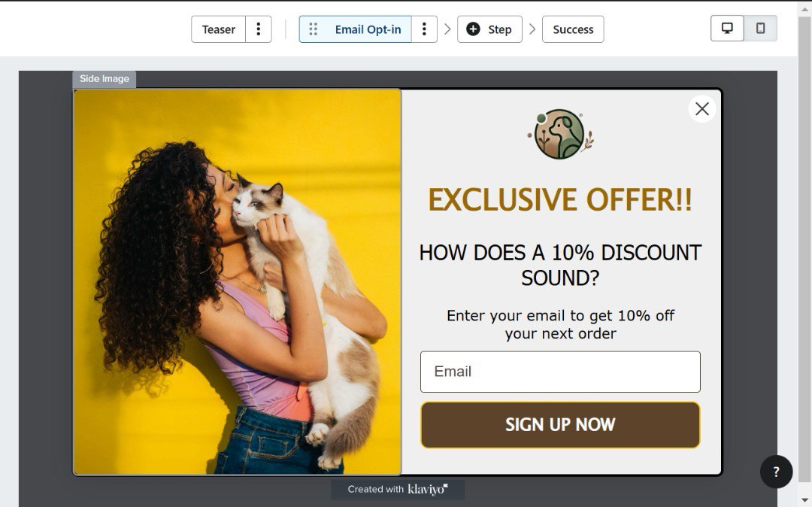Click the Created with Klaviyo badge
This screenshot has width=812, height=507.
398,489
